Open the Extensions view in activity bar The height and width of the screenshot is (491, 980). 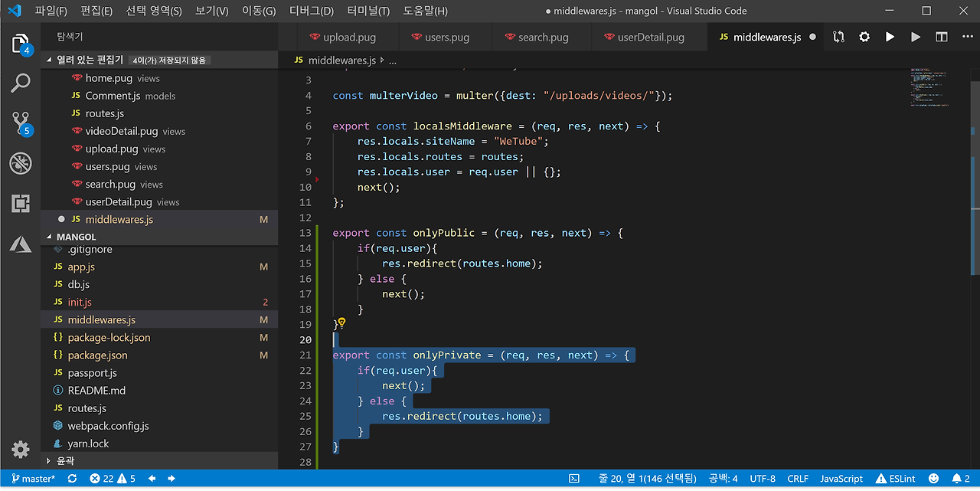[21, 203]
